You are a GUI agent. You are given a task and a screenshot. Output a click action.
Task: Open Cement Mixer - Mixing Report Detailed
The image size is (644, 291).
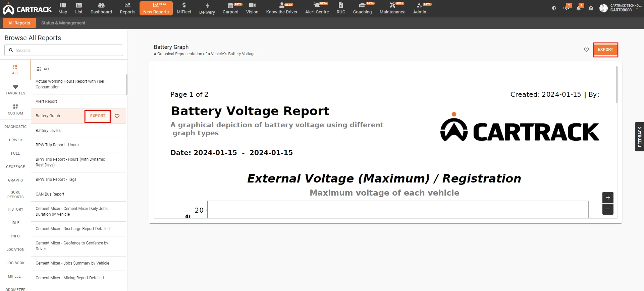pos(78,278)
